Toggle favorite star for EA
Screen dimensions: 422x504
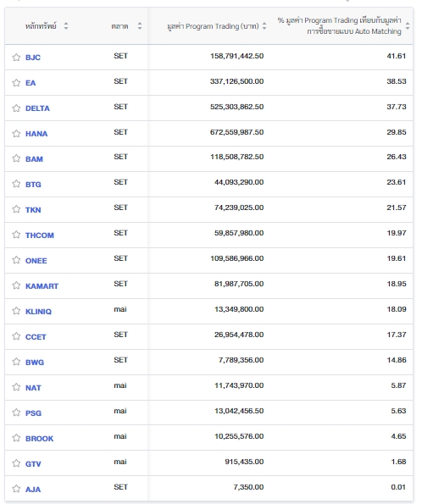tap(16, 83)
